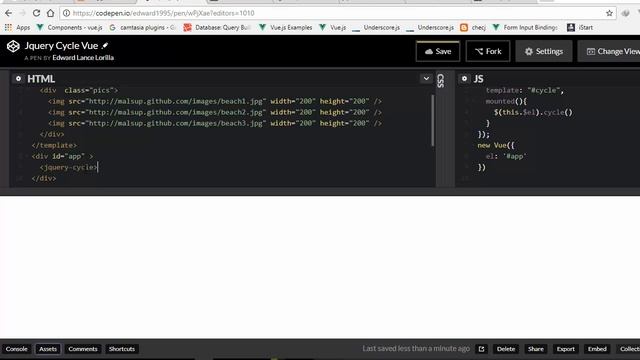Screen dimensions: 640x360
Task: Bookmark this page with the star
Action: [x=609, y=13]
